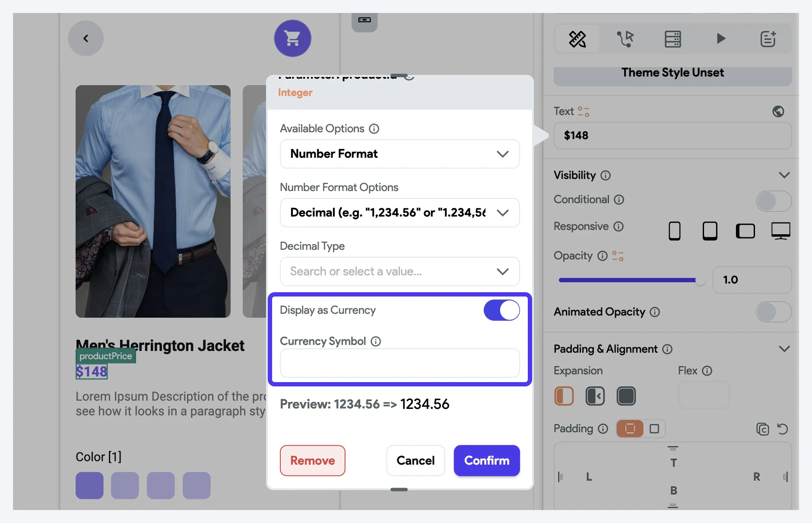Click the Padding copy icon
Image resolution: width=812 pixels, height=523 pixels.
[x=763, y=429]
